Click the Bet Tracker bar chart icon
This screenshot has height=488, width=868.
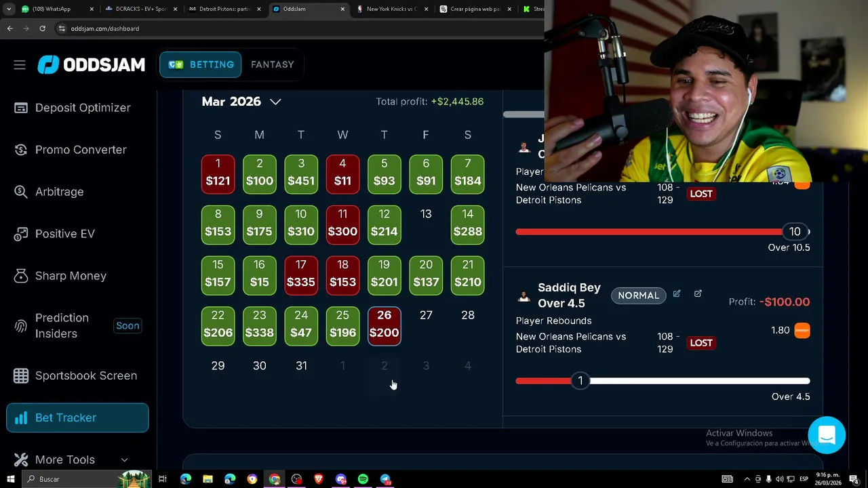tap(21, 418)
